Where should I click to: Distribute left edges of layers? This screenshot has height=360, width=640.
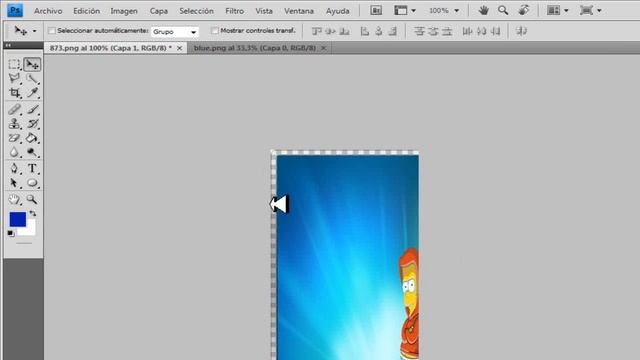(x=467, y=31)
